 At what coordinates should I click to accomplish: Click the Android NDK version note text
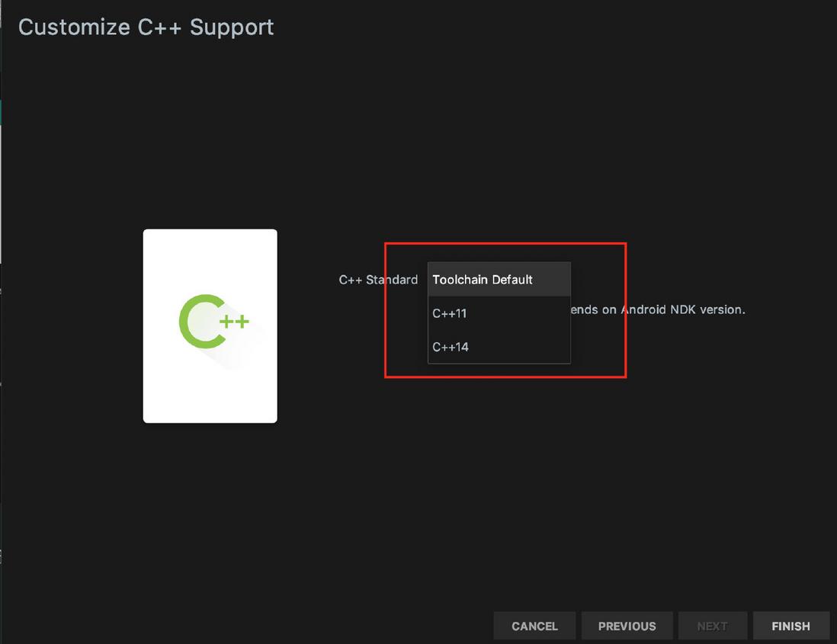658,309
